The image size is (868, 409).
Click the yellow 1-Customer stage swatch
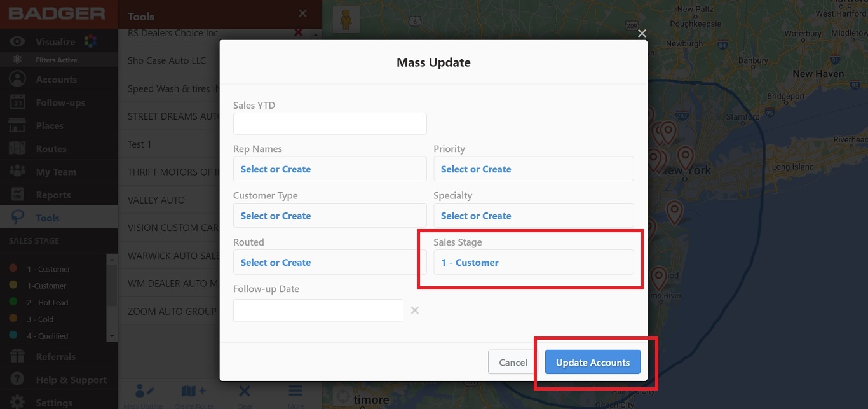13,286
